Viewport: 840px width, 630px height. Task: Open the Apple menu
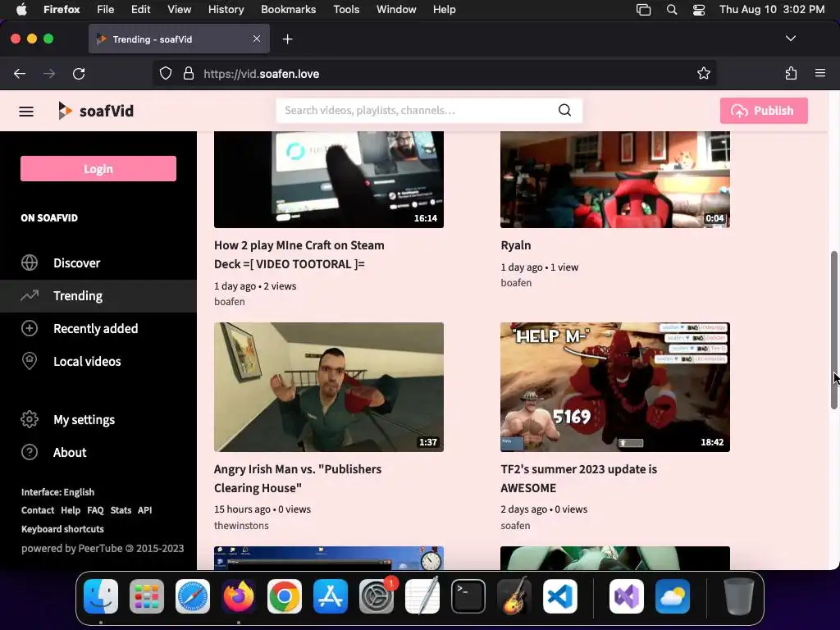[x=21, y=10]
